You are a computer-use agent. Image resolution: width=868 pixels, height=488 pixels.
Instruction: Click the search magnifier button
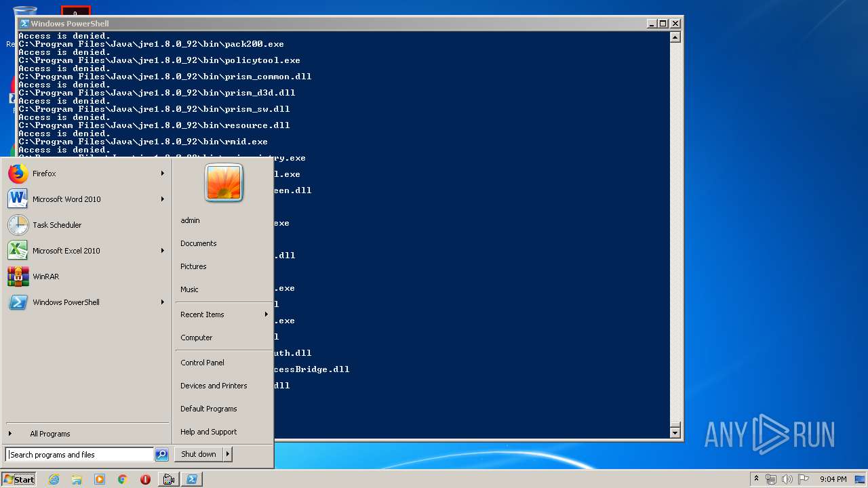click(161, 455)
